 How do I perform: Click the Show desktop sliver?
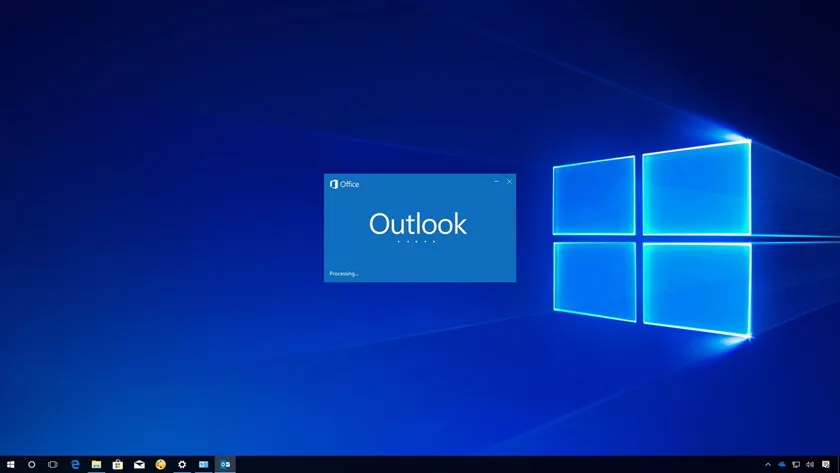(x=838, y=464)
